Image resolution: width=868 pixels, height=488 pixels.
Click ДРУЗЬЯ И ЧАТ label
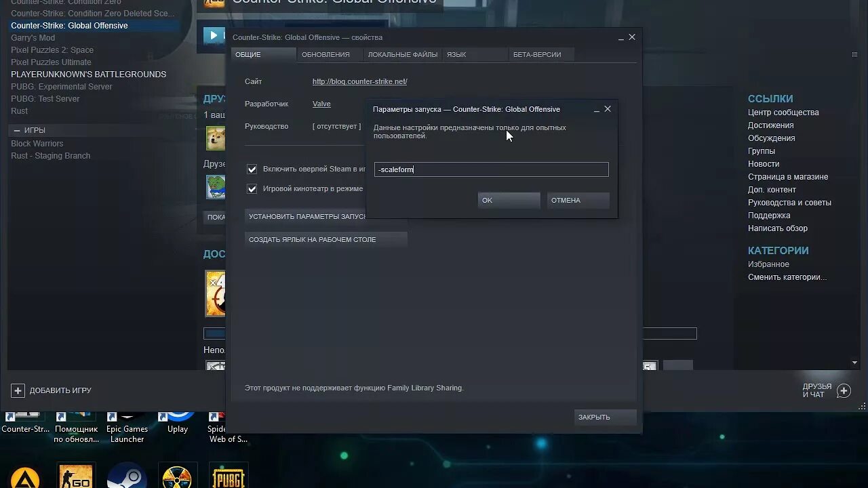(817, 390)
